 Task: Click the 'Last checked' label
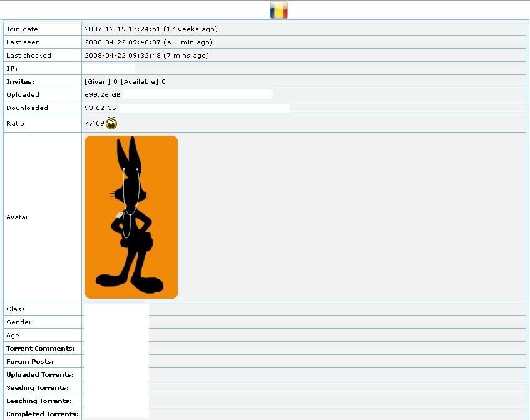pyautogui.click(x=29, y=56)
